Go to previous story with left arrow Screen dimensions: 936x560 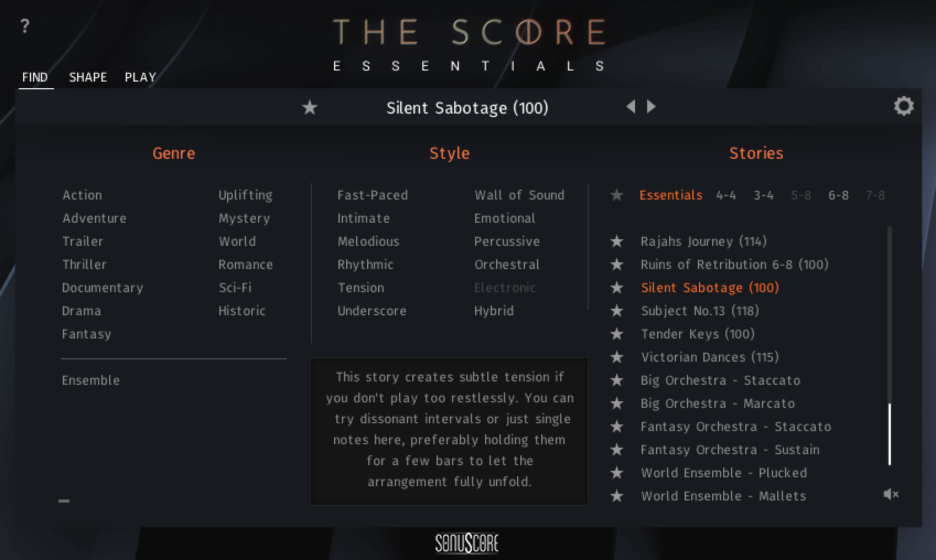(631, 106)
